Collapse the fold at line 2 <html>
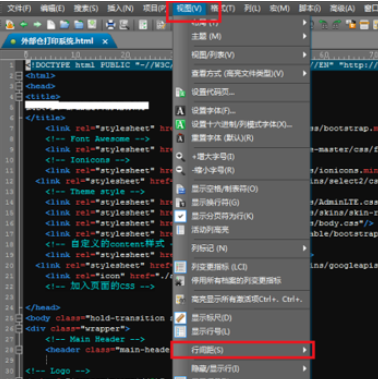The height and width of the screenshot is (379, 378). (x=20, y=76)
